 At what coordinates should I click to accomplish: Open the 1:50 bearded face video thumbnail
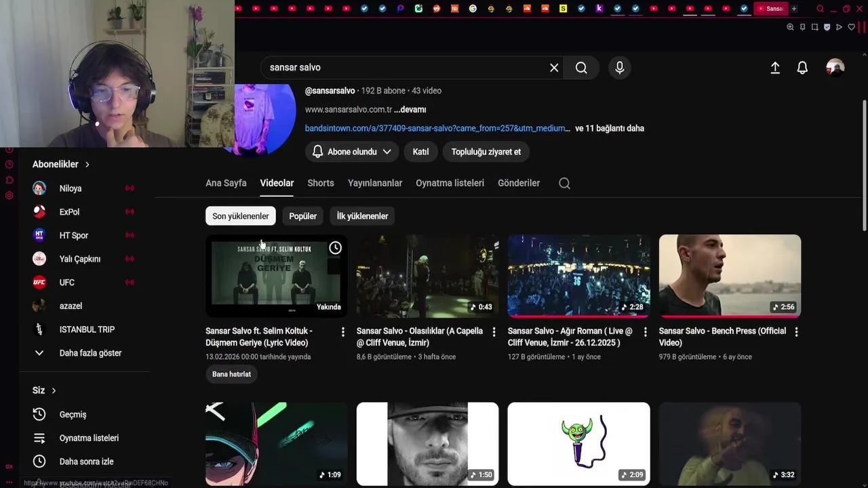428,444
